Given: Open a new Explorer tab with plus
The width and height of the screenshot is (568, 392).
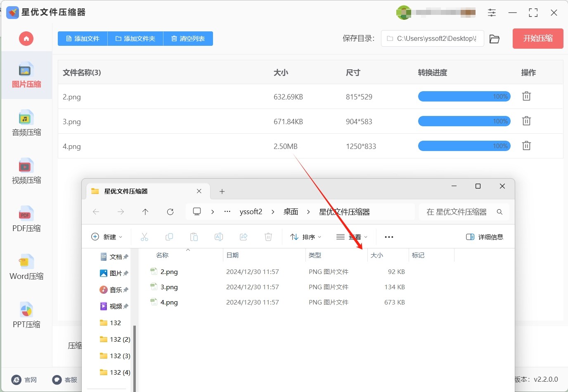Looking at the screenshot, I should pyautogui.click(x=222, y=191).
